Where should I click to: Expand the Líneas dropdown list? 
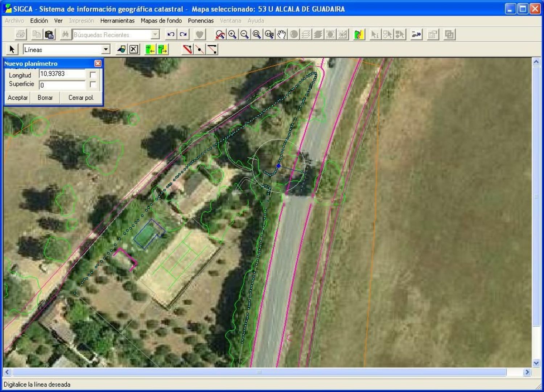pos(106,49)
